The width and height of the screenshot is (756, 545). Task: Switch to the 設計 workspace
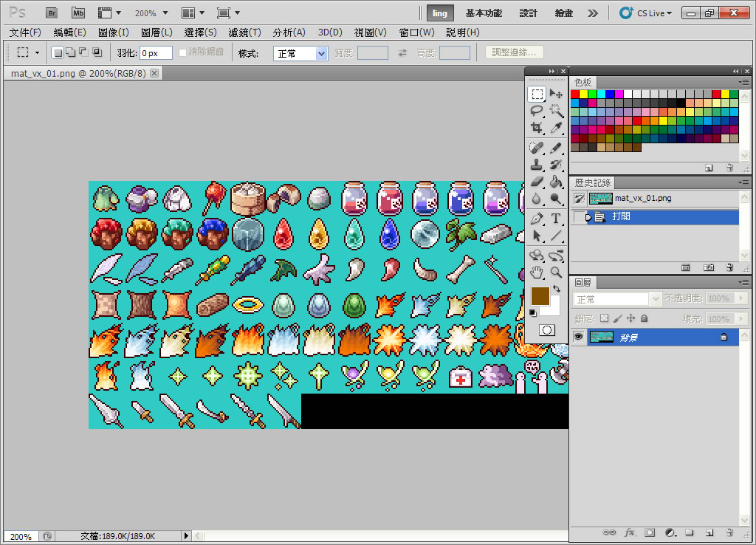point(528,13)
